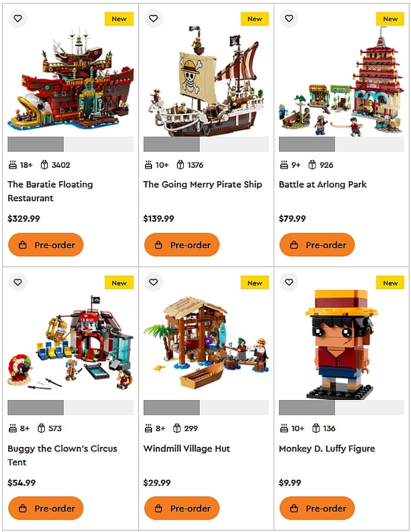Wishlist the Battle at Arlong Park set
Screen dimensions: 411x532
289,18
